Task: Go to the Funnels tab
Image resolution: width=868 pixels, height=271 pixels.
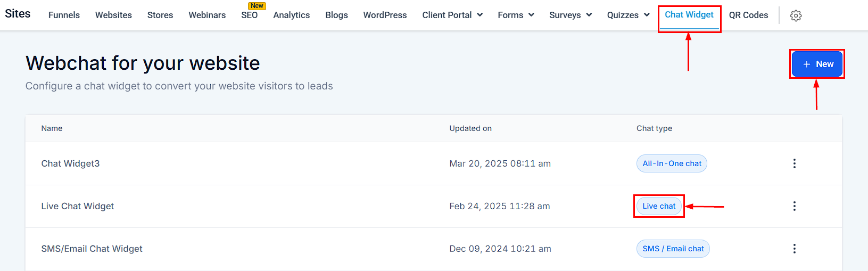Action: click(x=64, y=15)
